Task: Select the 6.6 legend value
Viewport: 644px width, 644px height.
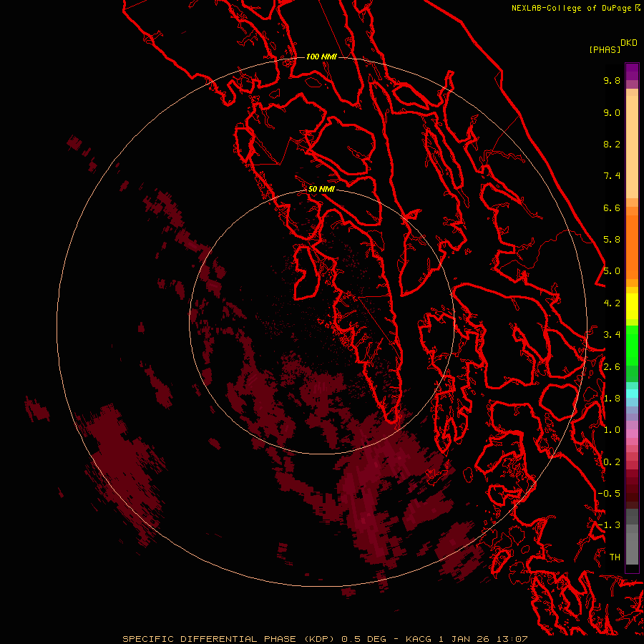Action: [612, 208]
